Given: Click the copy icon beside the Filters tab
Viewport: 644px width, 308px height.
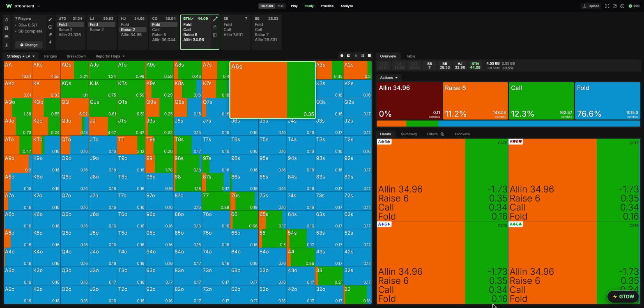Looking at the screenshot, I should click(442, 134).
